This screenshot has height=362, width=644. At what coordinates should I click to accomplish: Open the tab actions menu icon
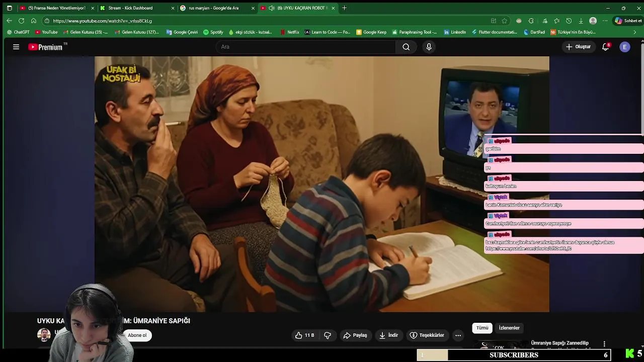(x=9, y=8)
